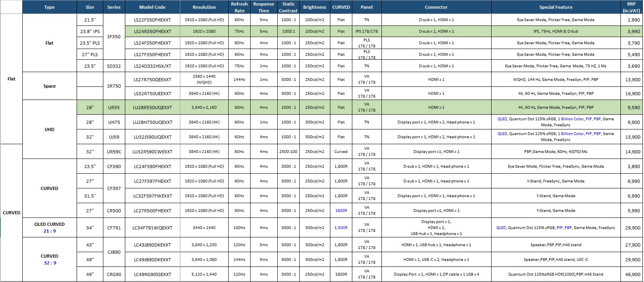Click model code LS32R750UEEXXT
Viewport: 644px width, 282px height.
152,94
